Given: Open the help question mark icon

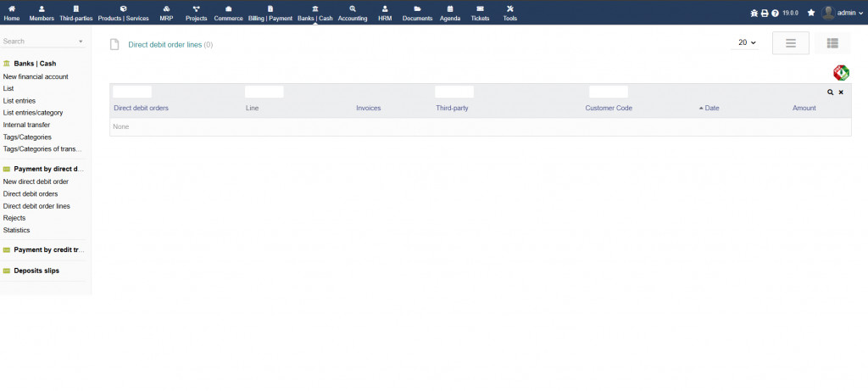Looking at the screenshot, I should pyautogui.click(x=775, y=14).
